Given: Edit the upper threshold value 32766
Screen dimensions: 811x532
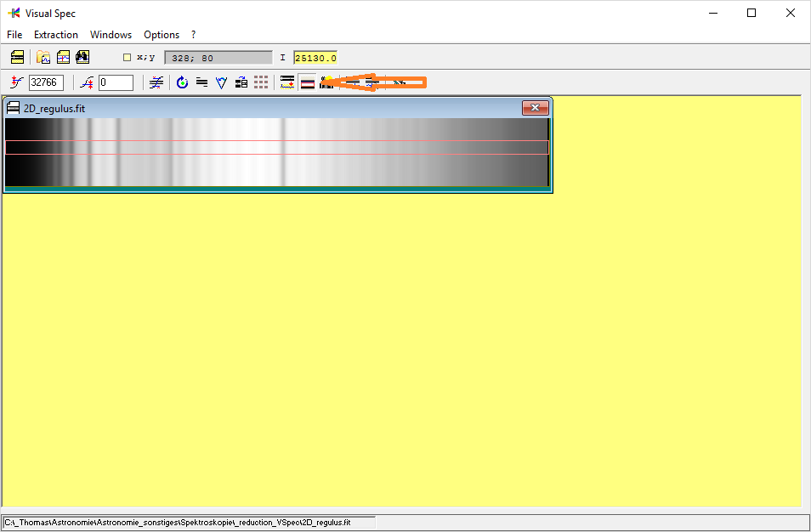Looking at the screenshot, I should (x=46, y=82).
